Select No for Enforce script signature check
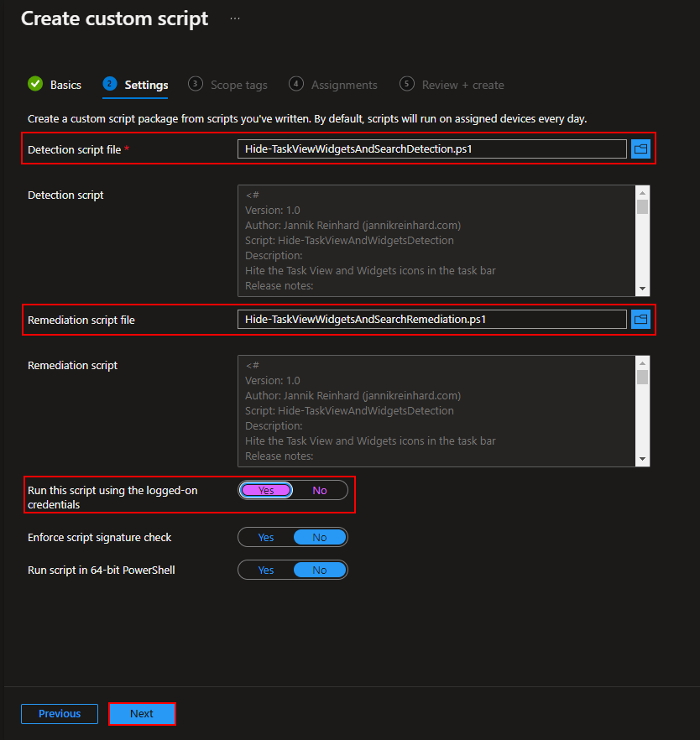 pyautogui.click(x=320, y=537)
